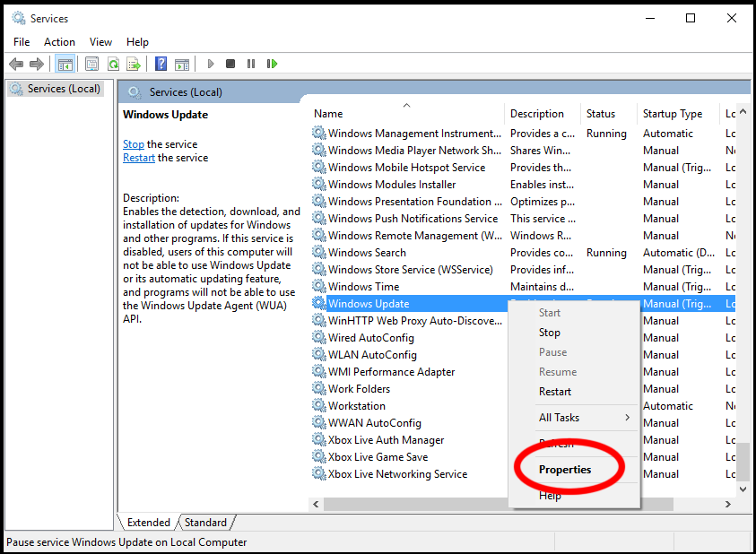Open the blue Help question-mark icon
756x554 pixels.
tap(161, 64)
